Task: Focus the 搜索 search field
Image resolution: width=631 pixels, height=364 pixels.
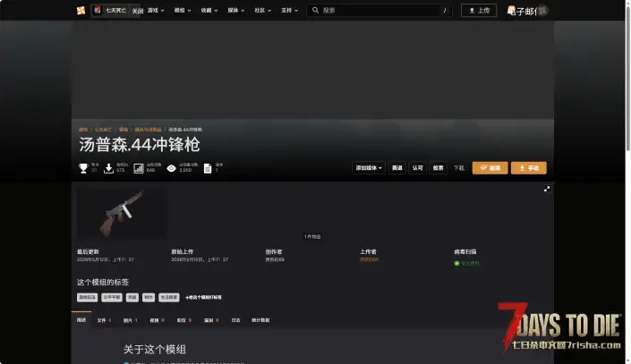Action: 379,11
